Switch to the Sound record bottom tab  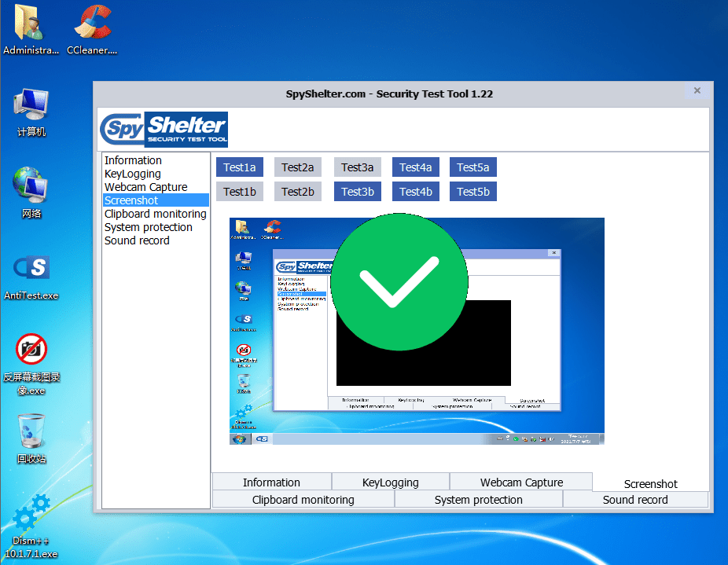(635, 500)
